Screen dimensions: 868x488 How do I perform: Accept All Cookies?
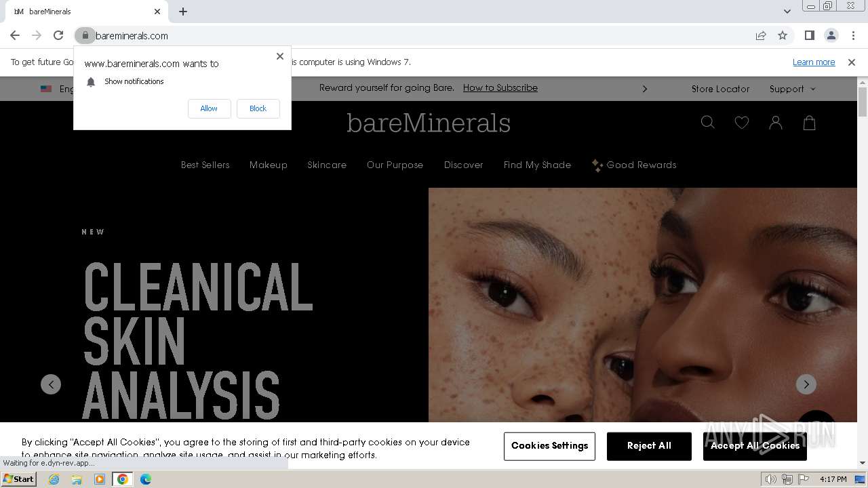click(755, 446)
